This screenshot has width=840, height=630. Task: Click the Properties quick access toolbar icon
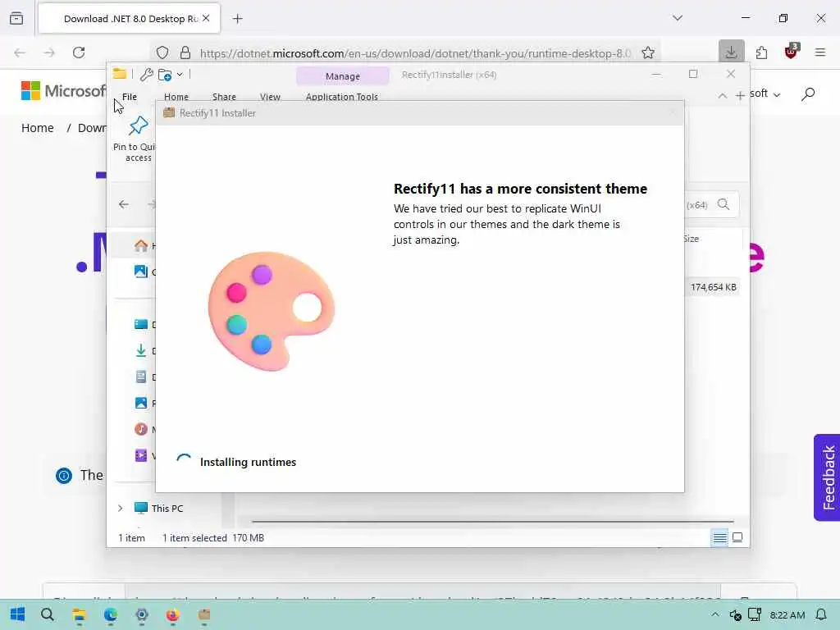click(x=146, y=75)
